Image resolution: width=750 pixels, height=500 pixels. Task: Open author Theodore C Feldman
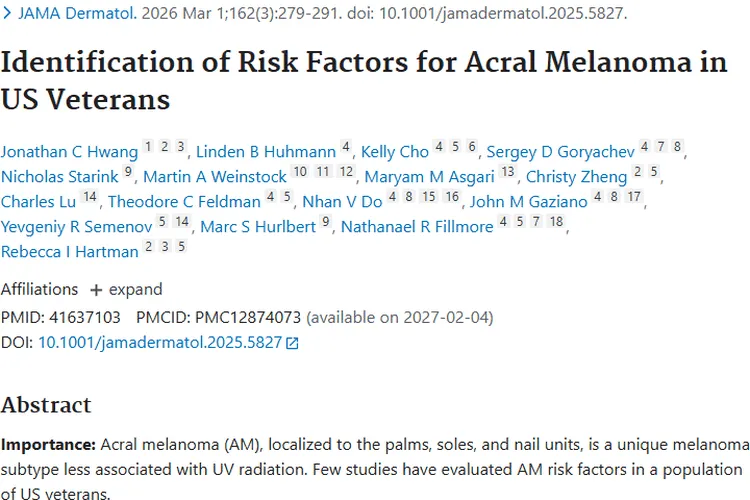184,202
